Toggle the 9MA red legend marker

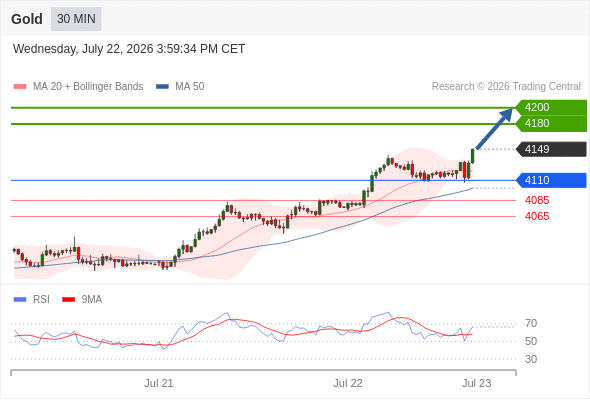(x=68, y=300)
